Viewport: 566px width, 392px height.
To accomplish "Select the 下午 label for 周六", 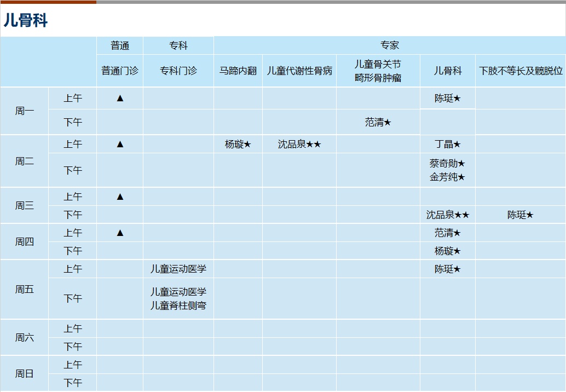I will tap(73, 347).
